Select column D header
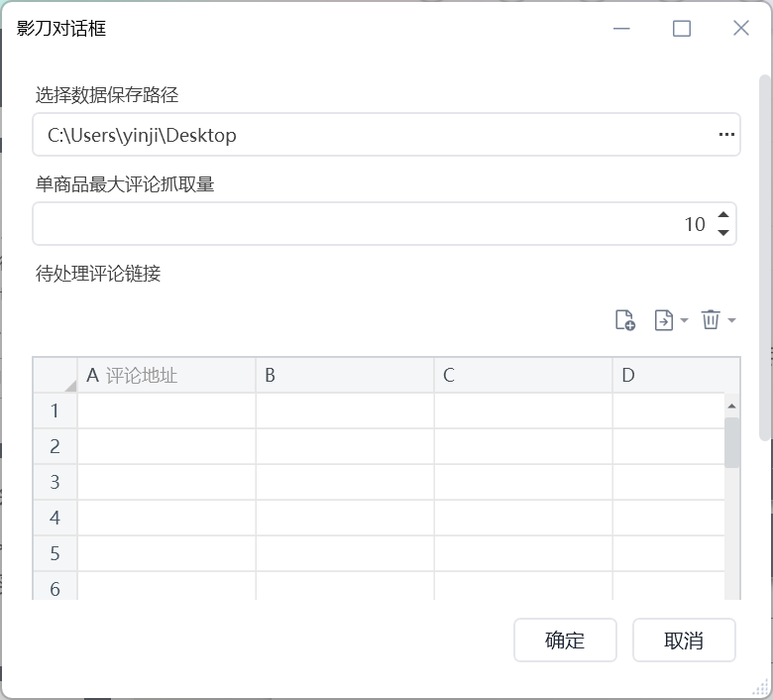The image size is (773, 700). [676, 375]
